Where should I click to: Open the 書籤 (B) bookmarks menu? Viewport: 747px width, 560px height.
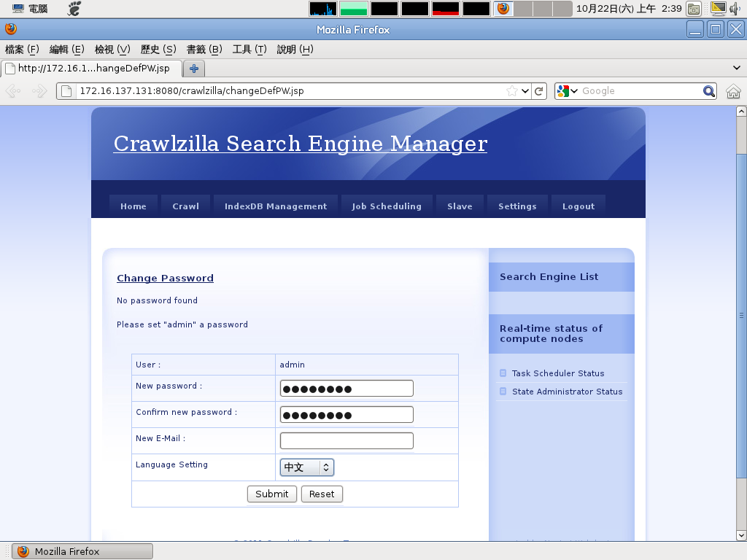click(204, 50)
